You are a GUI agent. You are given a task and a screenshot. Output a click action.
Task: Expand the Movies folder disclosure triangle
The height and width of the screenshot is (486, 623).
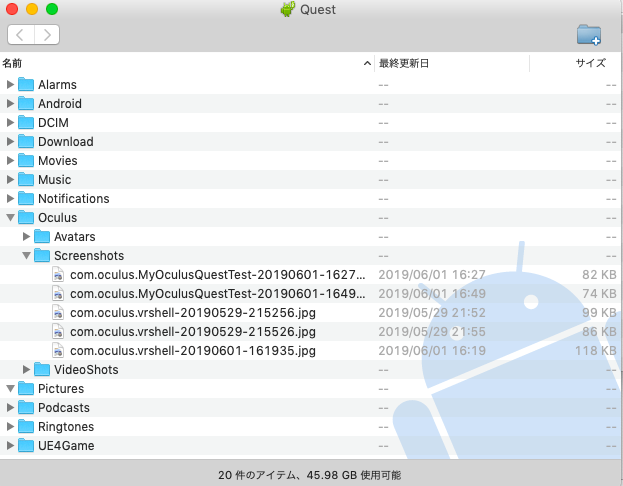click(10, 161)
